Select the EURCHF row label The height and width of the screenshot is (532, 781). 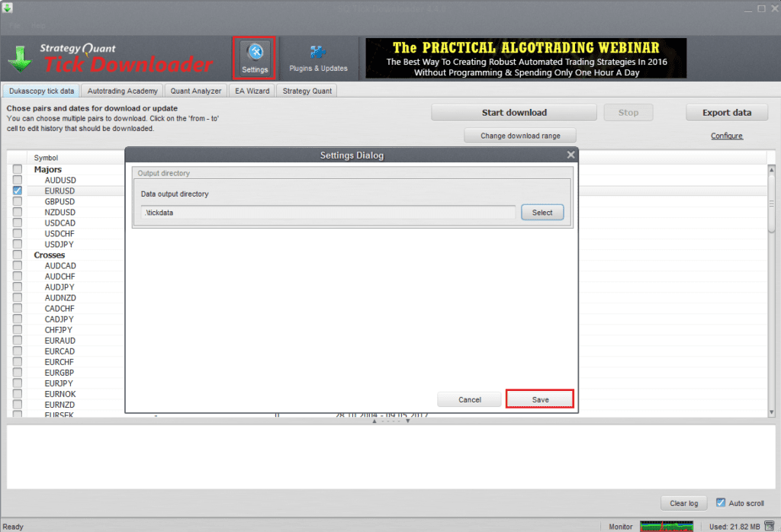click(x=59, y=362)
